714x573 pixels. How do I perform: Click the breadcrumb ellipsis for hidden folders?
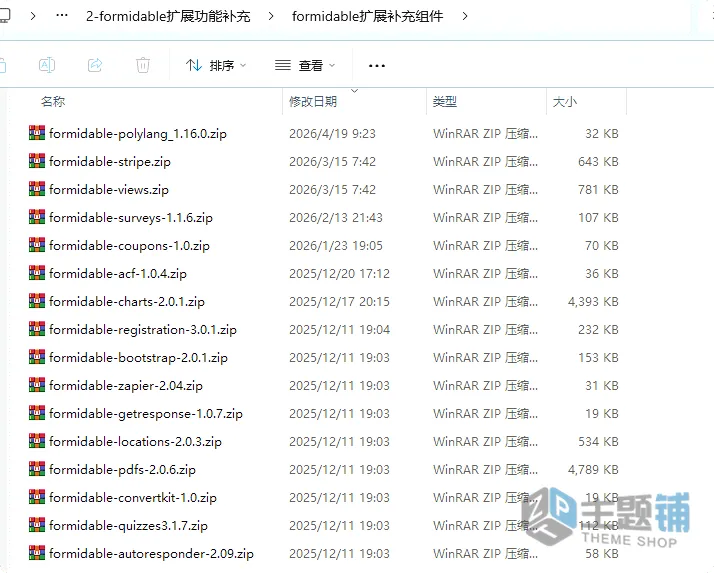tap(62, 16)
